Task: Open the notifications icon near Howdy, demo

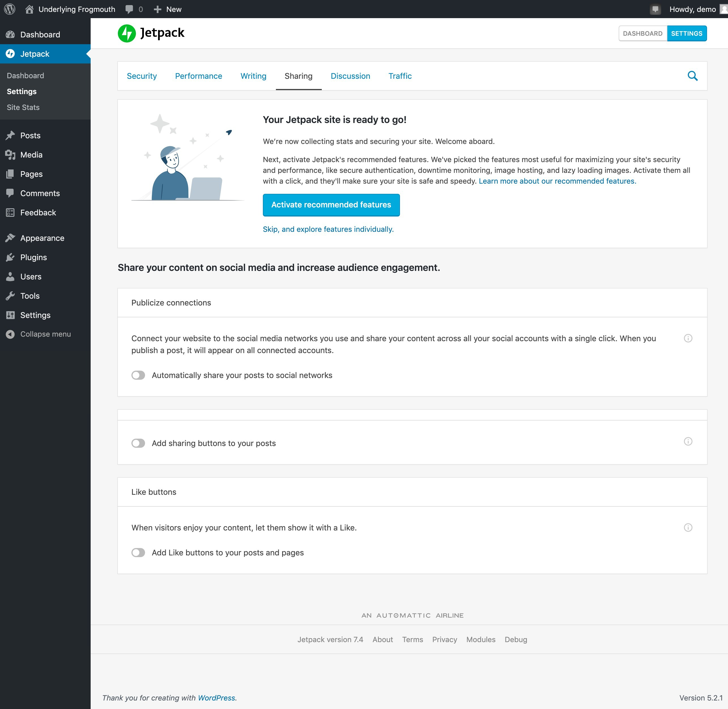Action: click(x=655, y=9)
